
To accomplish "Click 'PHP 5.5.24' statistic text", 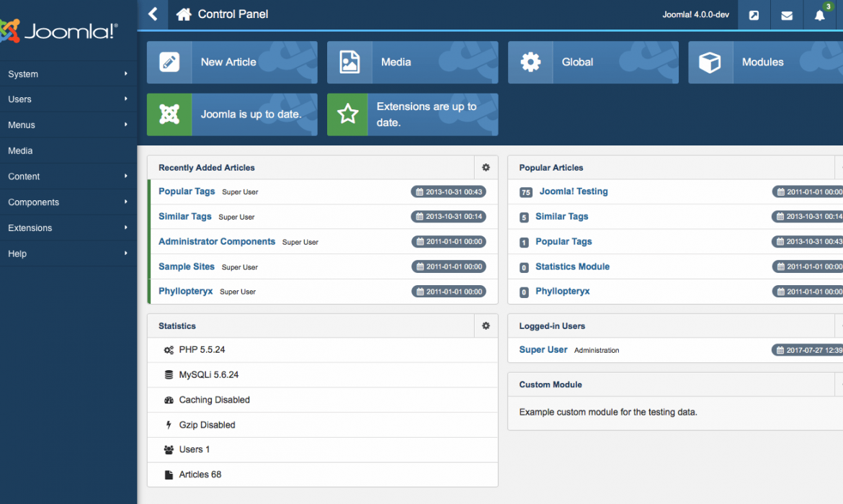I will [202, 350].
